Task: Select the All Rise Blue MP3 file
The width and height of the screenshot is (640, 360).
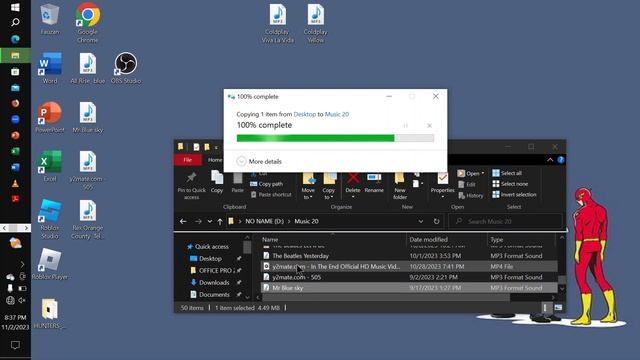Action: point(87,68)
